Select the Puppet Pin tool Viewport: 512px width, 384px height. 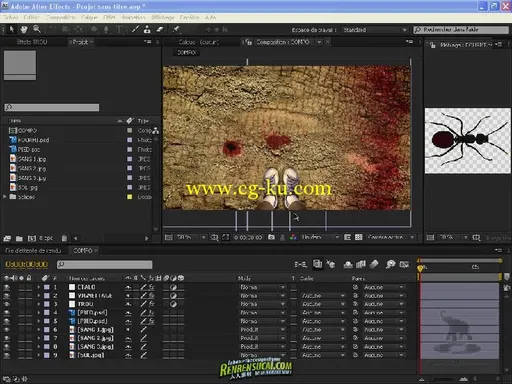click(176, 29)
